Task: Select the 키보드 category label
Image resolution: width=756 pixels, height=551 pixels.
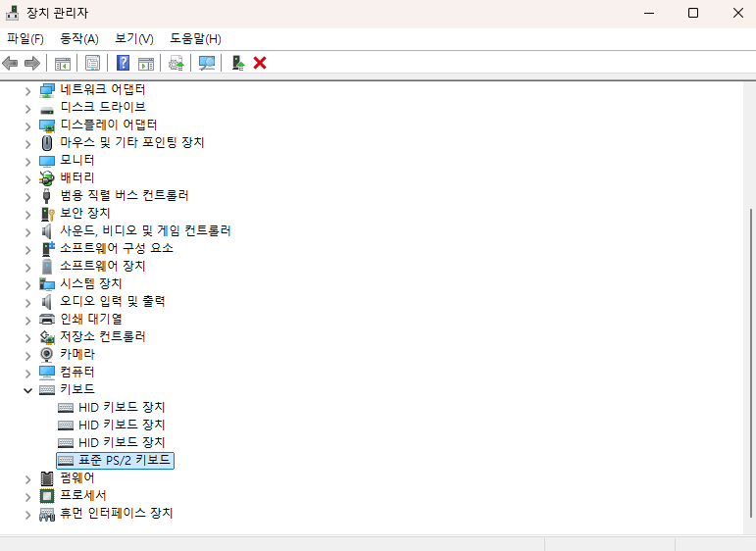Action: point(77,389)
